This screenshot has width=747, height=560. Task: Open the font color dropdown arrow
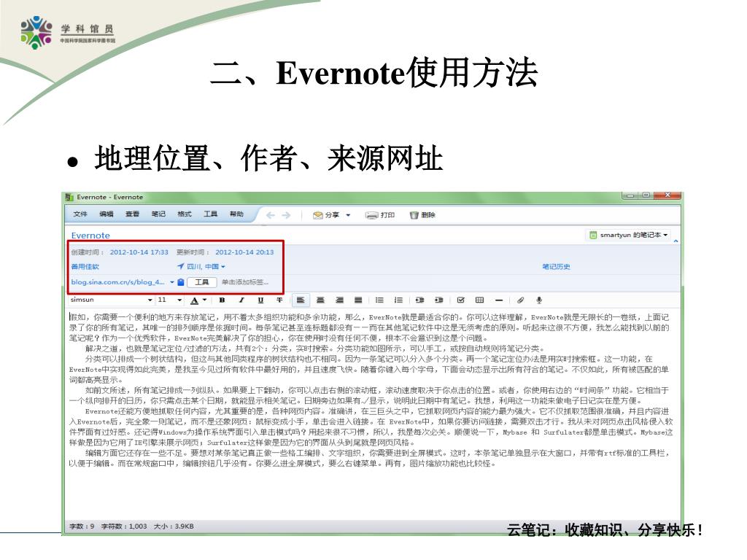pos(205,300)
